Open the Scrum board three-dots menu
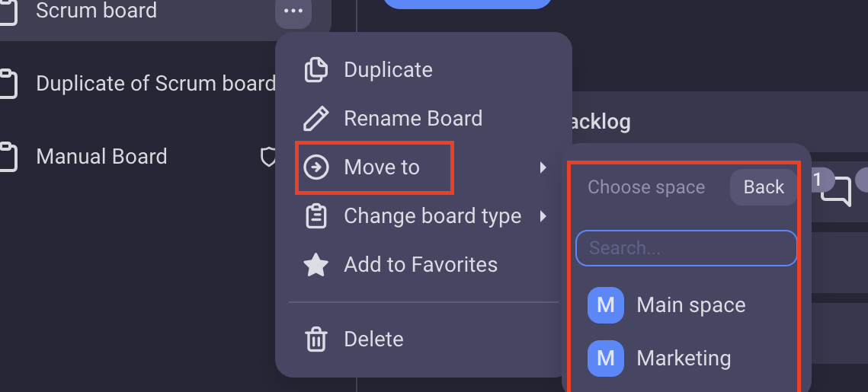 (x=293, y=11)
